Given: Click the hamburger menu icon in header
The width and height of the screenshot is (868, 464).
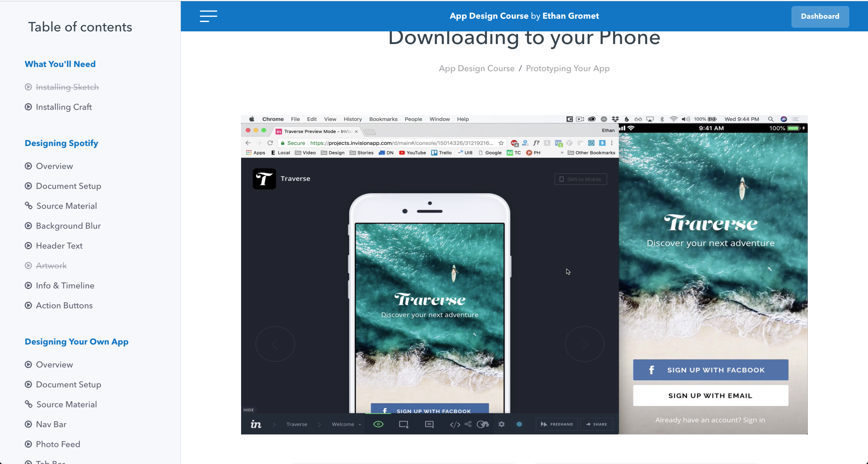Looking at the screenshot, I should coord(208,16).
